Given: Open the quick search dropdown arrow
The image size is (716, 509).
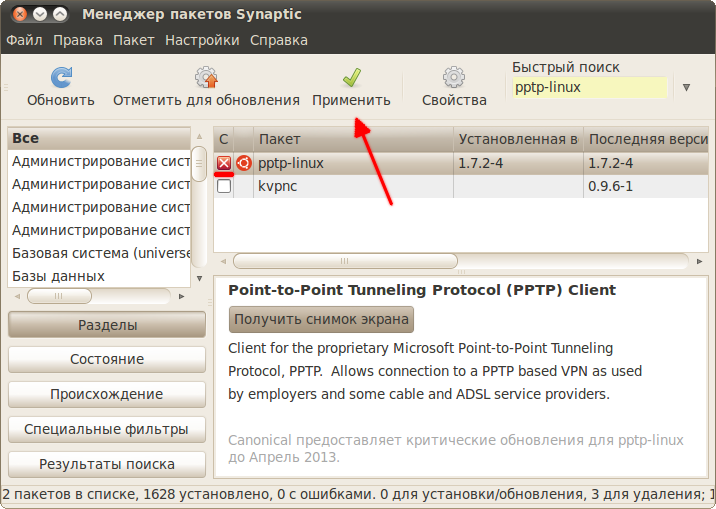Looking at the screenshot, I should (x=686, y=87).
